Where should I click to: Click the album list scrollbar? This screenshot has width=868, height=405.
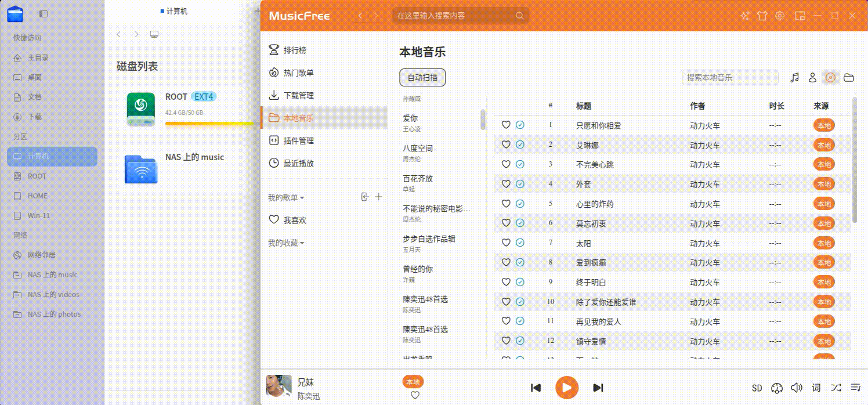tap(483, 120)
